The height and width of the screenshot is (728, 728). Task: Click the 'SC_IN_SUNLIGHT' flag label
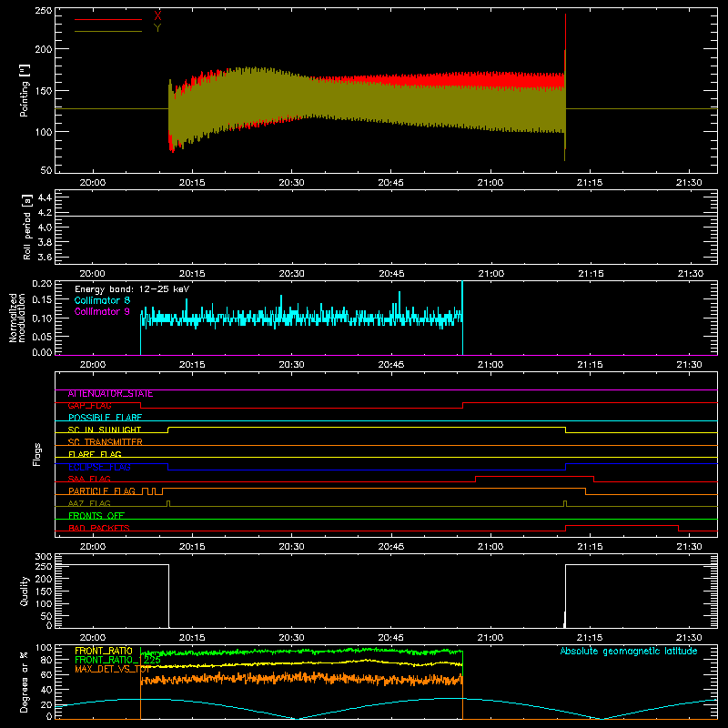coord(105,430)
